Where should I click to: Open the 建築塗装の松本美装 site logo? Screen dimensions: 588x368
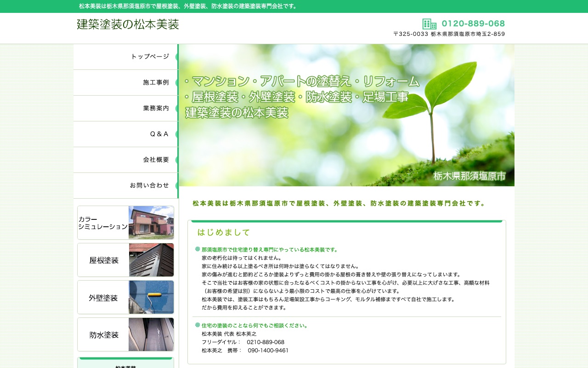click(x=128, y=24)
